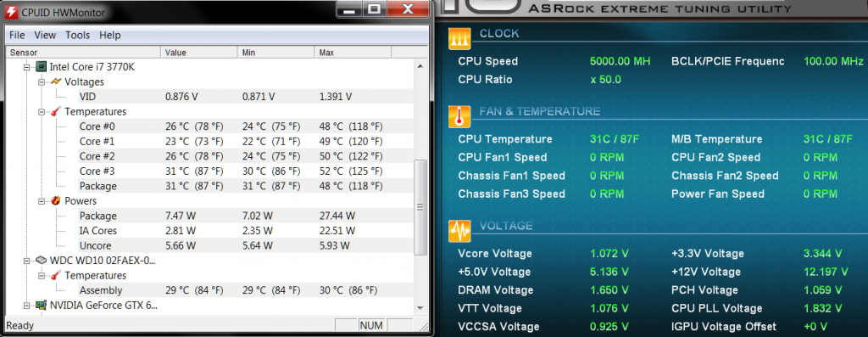Click the thermometer icon beside CPU Temperatures
This screenshot has width=868, height=337.
[56, 111]
